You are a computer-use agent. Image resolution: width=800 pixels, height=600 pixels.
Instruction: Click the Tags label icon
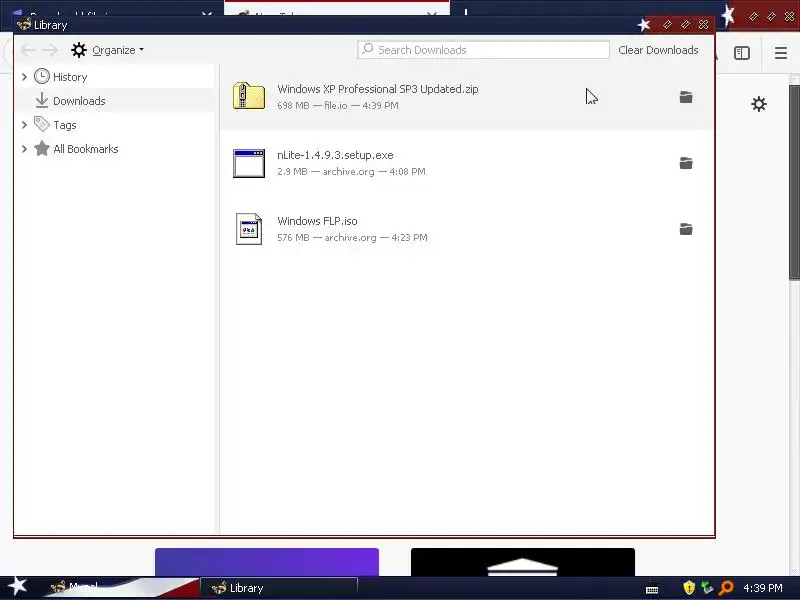click(x=42, y=124)
